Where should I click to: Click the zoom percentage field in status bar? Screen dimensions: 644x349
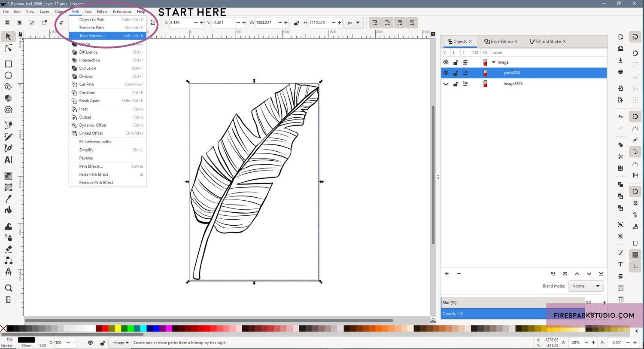point(575,343)
